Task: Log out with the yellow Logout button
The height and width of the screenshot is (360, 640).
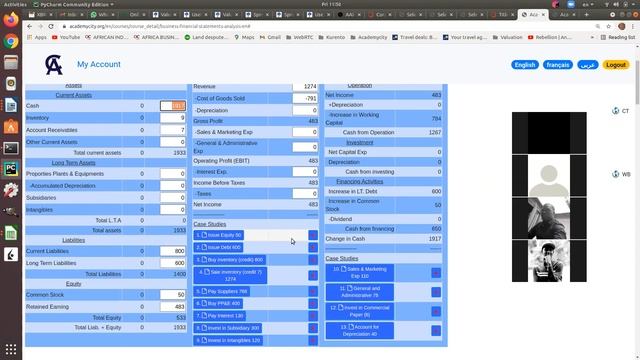Action: 616,65
